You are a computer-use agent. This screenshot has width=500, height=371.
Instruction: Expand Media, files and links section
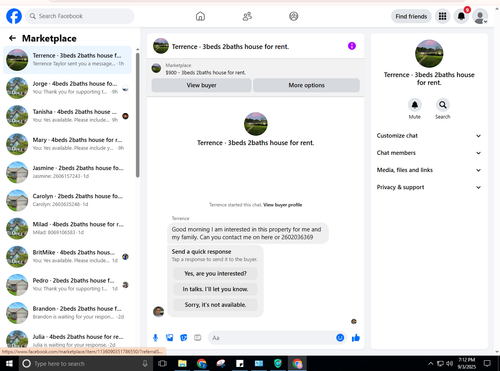click(x=429, y=170)
